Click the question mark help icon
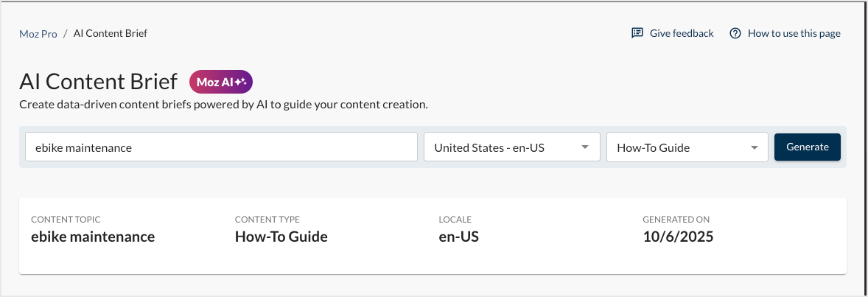 pos(735,33)
